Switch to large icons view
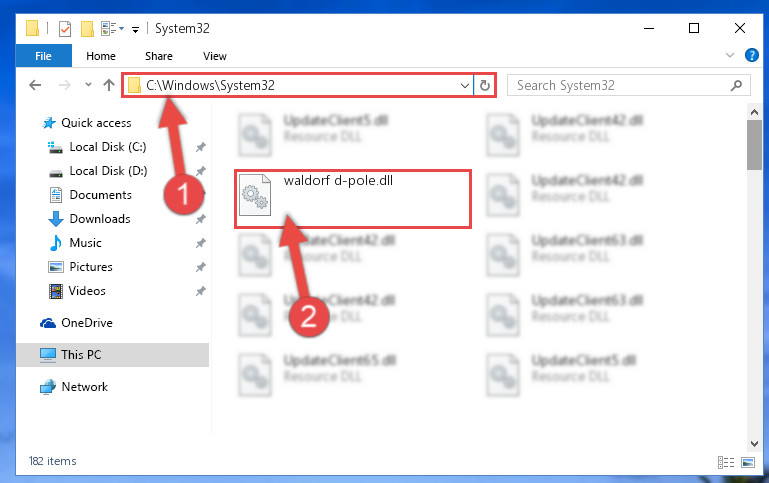Viewport: 769px width, 483px height. (x=748, y=462)
